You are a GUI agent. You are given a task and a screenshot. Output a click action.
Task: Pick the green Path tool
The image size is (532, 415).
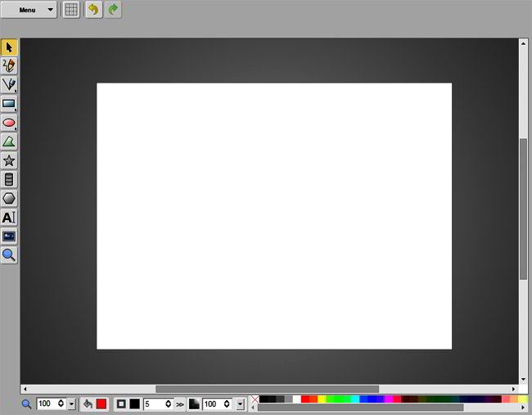pyautogui.click(x=9, y=142)
